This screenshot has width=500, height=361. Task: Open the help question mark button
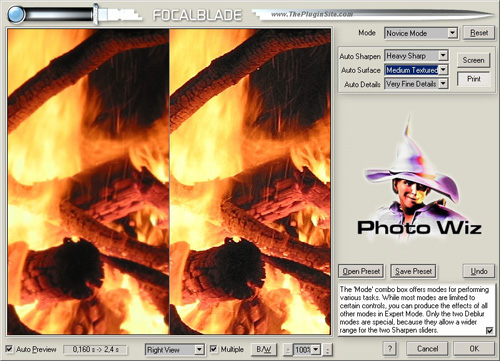(x=390, y=349)
